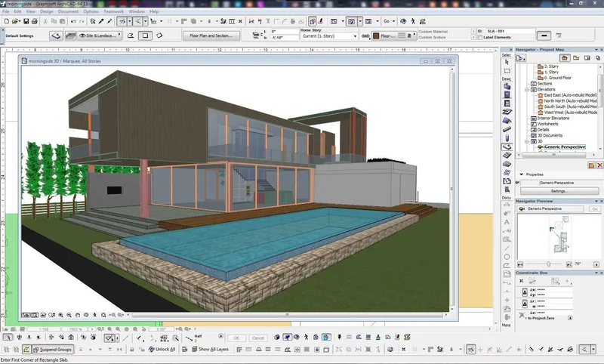Toggle Show All Layers
This screenshot has height=364, width=604.
(211, 350)
